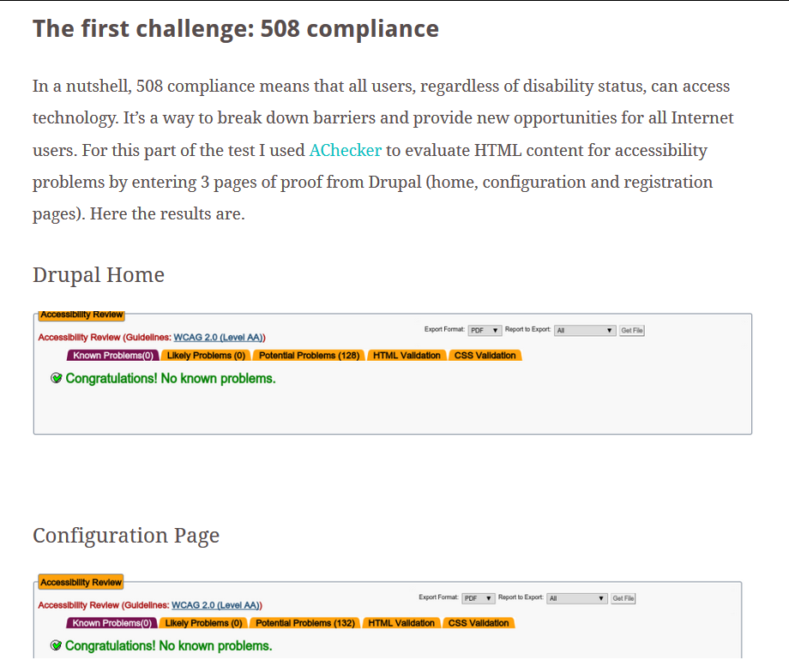This screenshot has width=789, height=672.
Task: Click the WCAG 2.0 (Level AA) link under Drupal Home
Action: click(218, 338)
